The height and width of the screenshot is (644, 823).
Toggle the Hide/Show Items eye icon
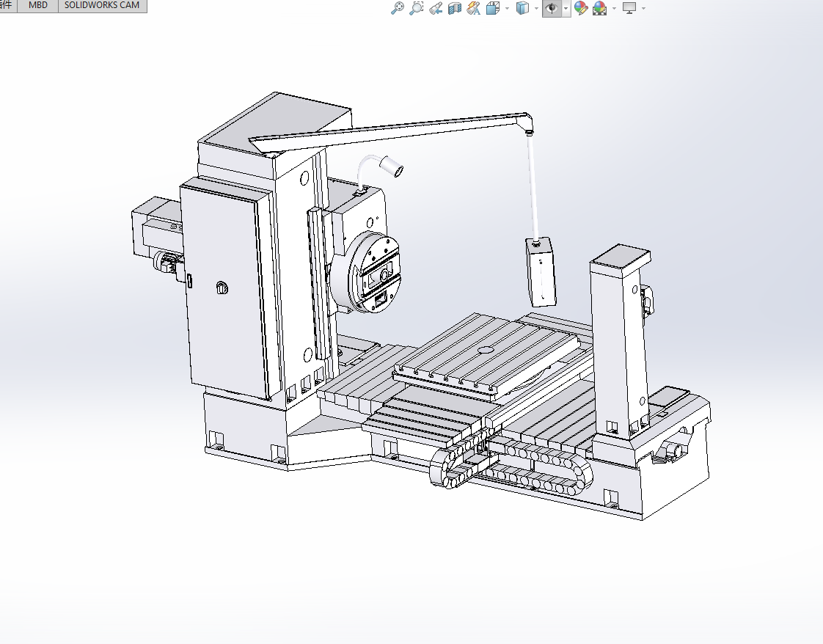click(552, 8)
